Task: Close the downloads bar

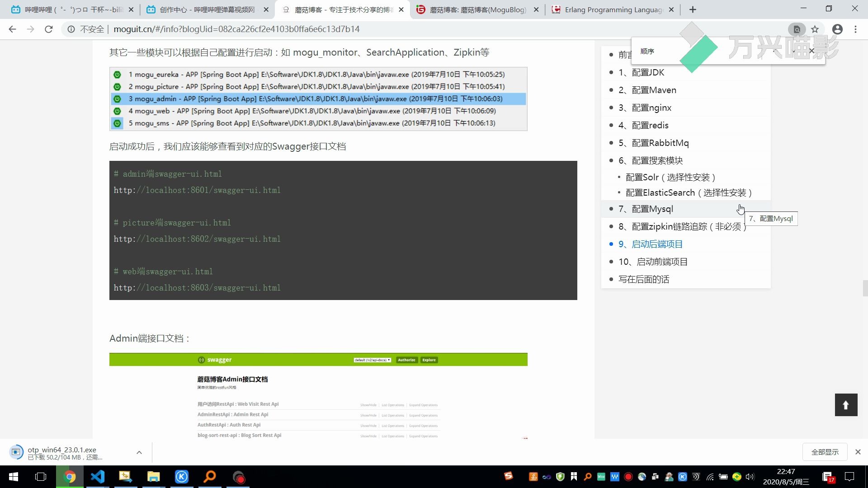Action: [858, 452]
